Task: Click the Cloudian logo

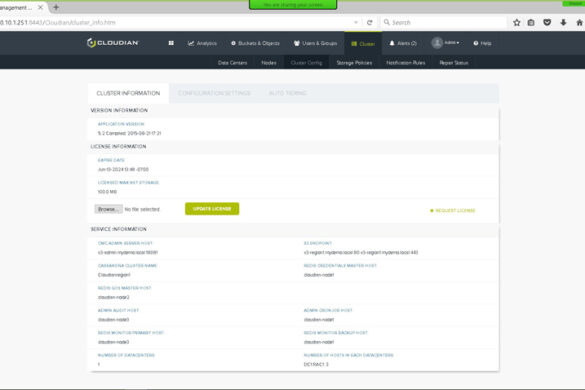Action: pyautogui.click(x=113, y=43)
